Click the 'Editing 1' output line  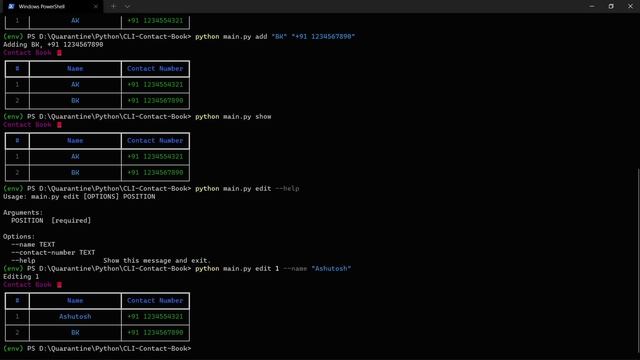point(21,277)
